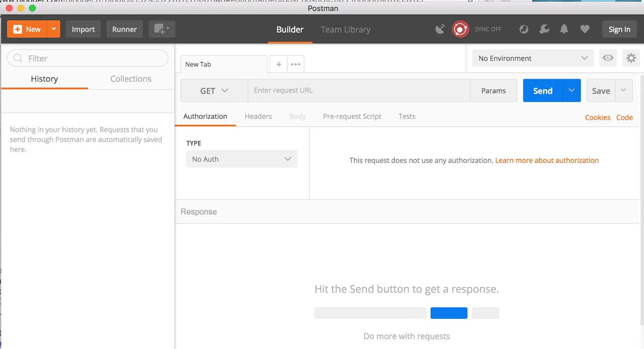Click the New button
This screenshot has width=644, height=349.
pyautogui.click(x=27, y=29)
